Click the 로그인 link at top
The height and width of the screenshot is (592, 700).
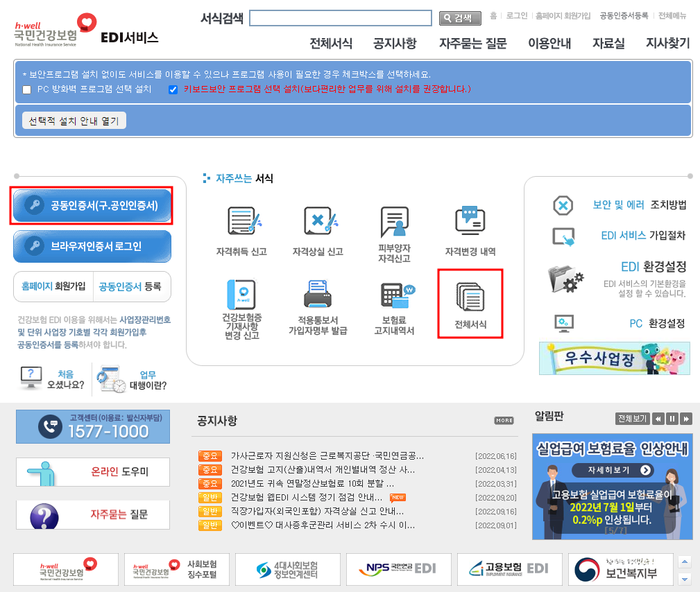(x=517, y=16)
